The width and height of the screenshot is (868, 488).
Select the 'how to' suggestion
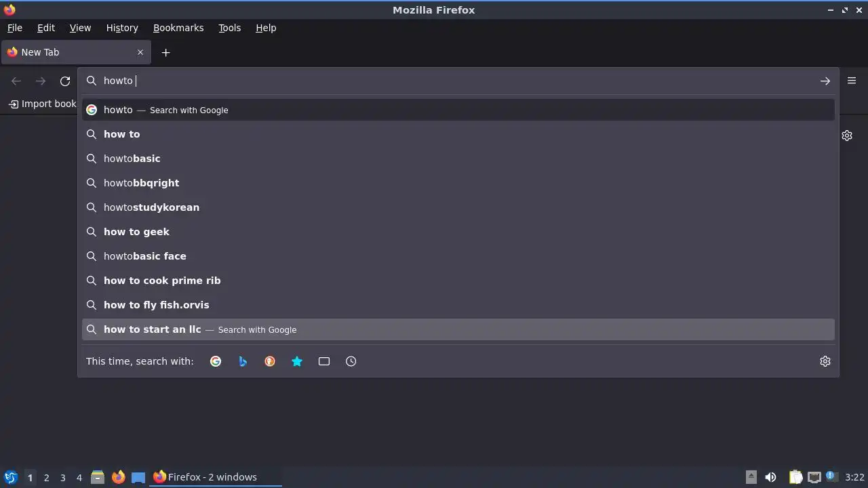click(x=458, y=134)
